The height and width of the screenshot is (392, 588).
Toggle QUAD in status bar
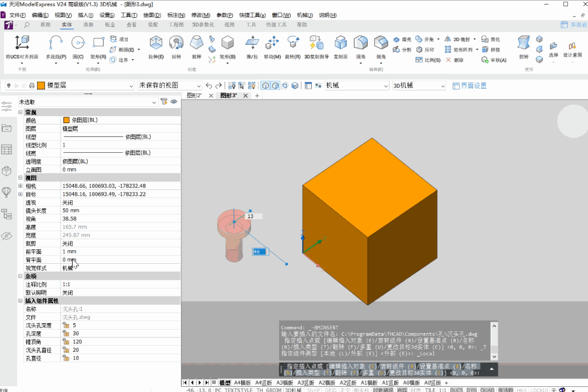point(487,390)
